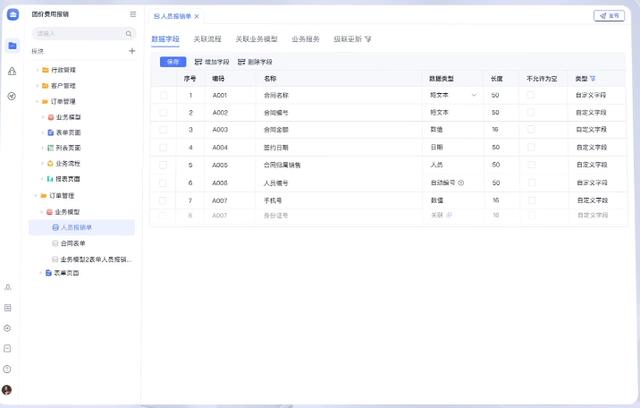Viewport: 640px width, 408px height.
Task: Collapse sidebar using the hamburger menu icon
Action: (133, 14)
